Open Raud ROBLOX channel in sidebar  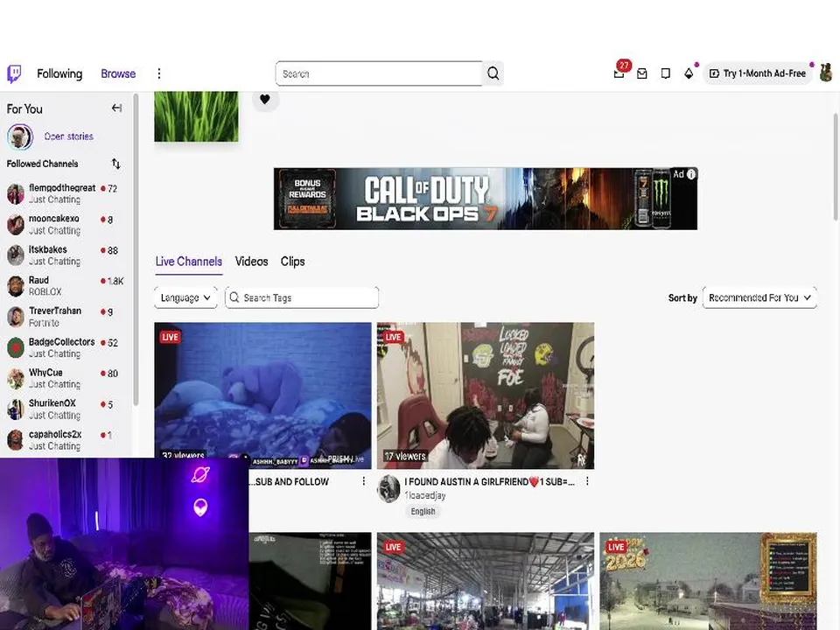(66, 285)
